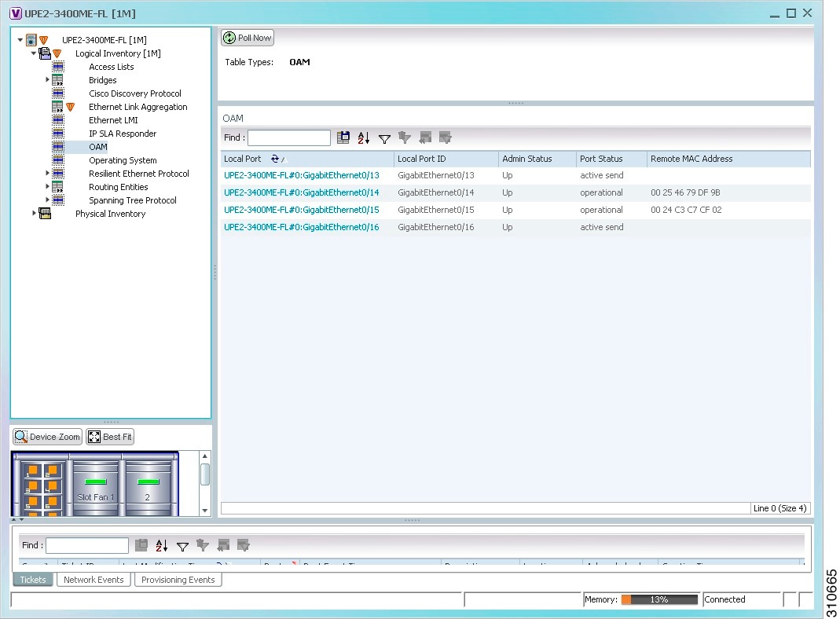Click the Operating System tree icon

pyautogui.click(x=58, y=160)
